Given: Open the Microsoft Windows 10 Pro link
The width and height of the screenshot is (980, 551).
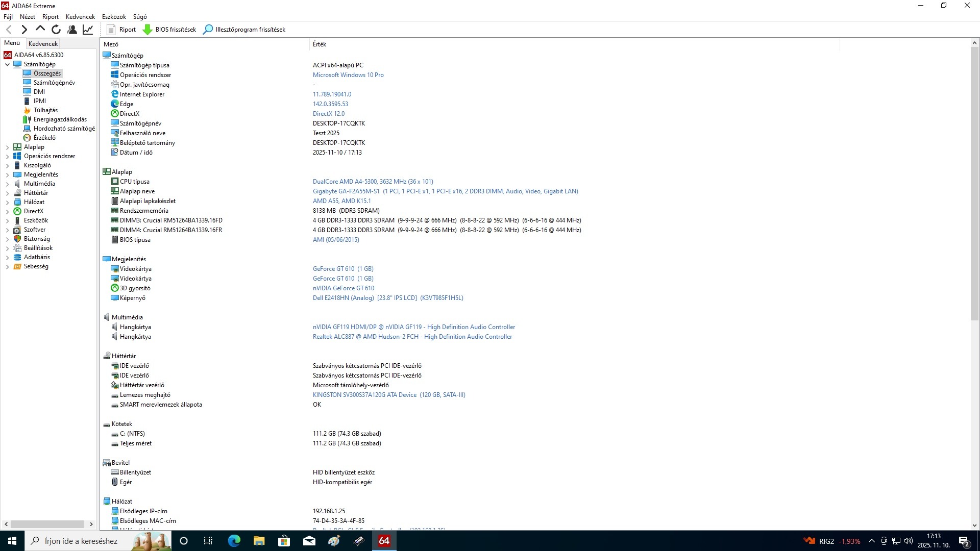Looking at the screenshot, I should pos(348,75).
